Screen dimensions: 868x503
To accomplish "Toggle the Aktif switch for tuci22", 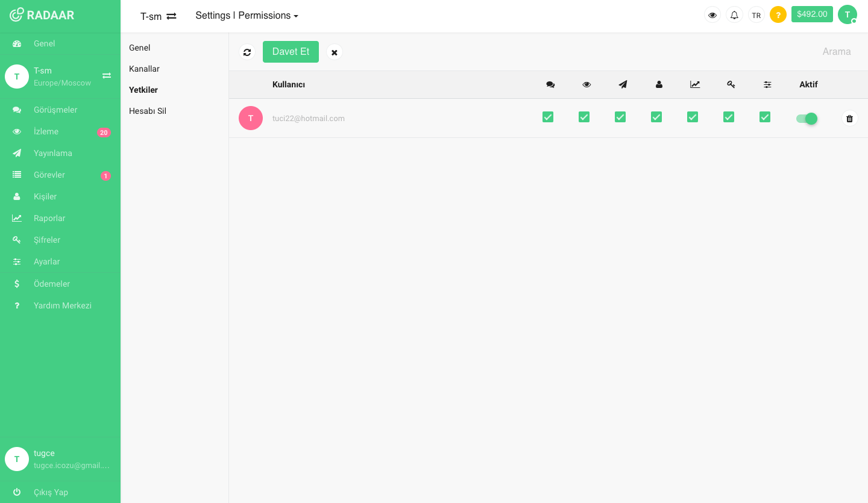I will click(x=807, y=119).
